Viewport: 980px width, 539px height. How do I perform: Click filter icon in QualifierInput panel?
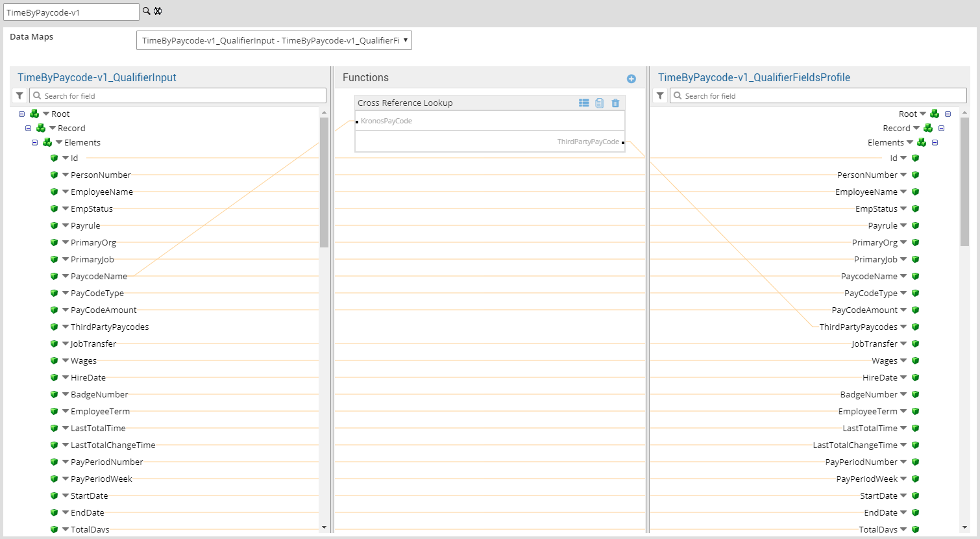coord(19,96)
